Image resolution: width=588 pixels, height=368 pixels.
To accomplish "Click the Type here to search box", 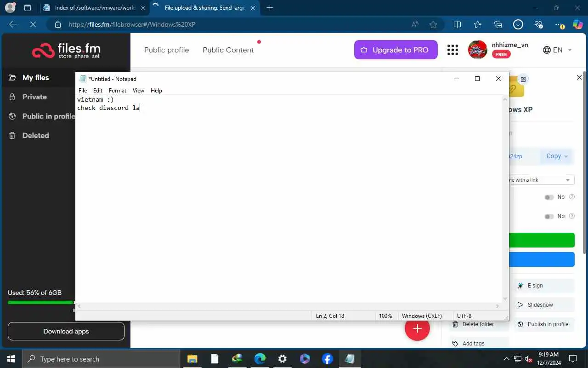I will pyautogui.click(x=101, y=359).
